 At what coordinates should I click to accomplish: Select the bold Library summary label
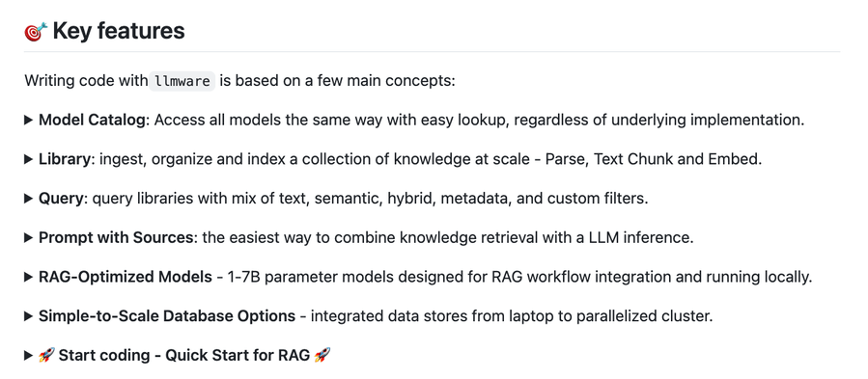(x=65, y=159)
